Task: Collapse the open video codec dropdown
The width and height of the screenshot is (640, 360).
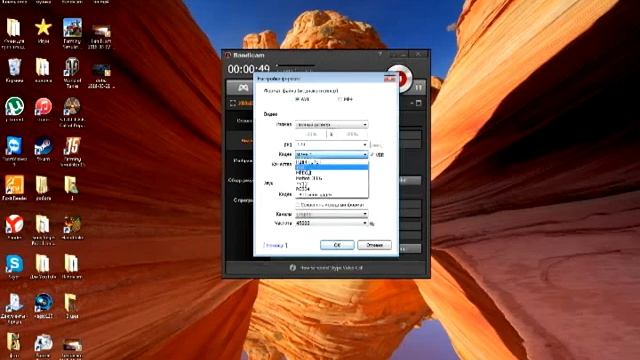Action: (x=331, y=154)
